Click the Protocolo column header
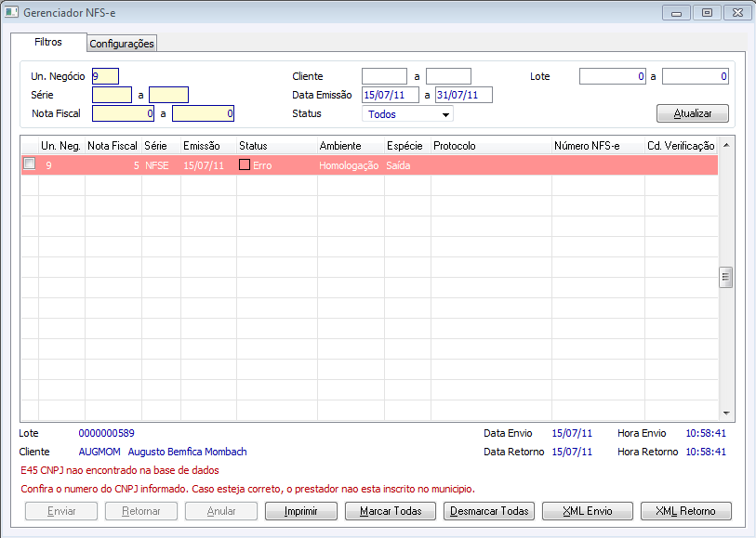 tap(491, 146)
